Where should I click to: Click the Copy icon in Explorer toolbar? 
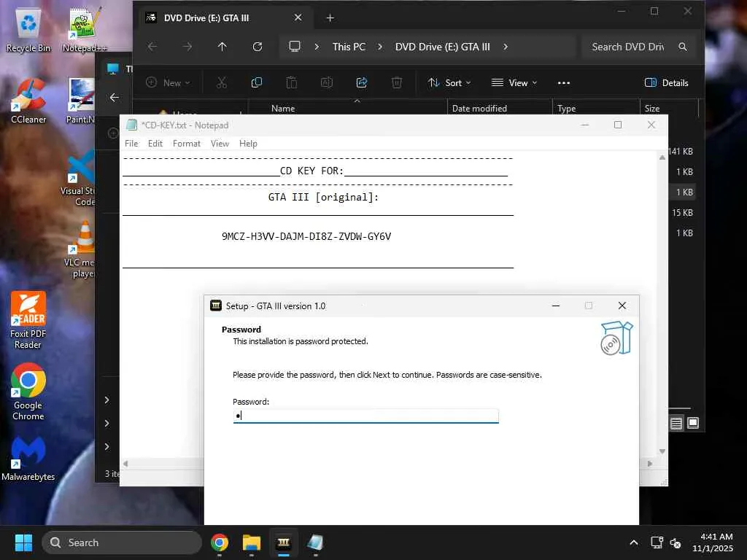[256, 83]
